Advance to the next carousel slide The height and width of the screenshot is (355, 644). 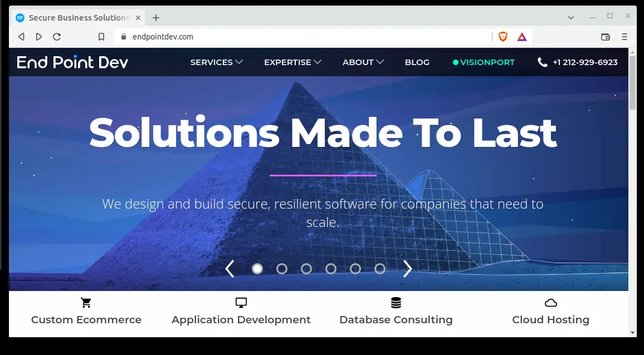point(407,269)
